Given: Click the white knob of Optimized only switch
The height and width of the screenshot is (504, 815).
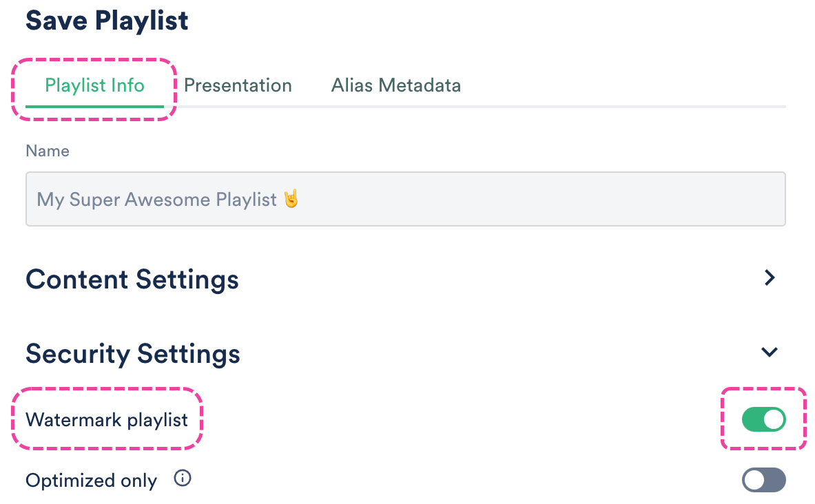Looking at the screenshot, I should (754, 480).
